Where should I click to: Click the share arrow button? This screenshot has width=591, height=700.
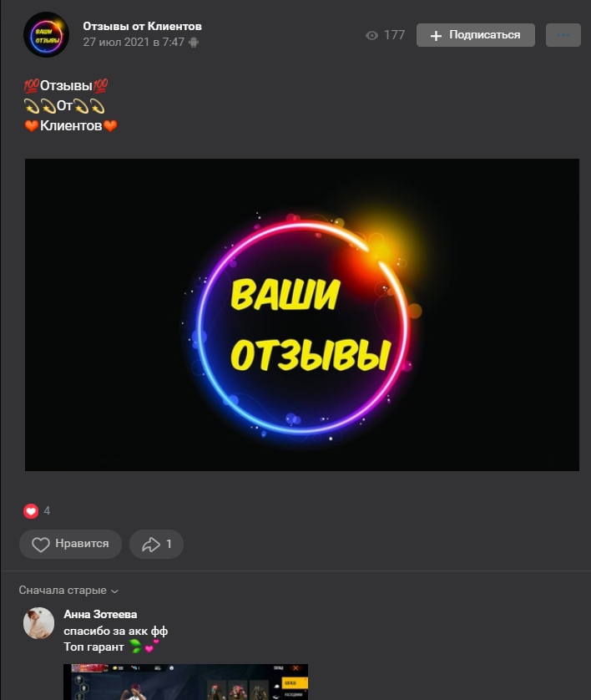point(157,544)
